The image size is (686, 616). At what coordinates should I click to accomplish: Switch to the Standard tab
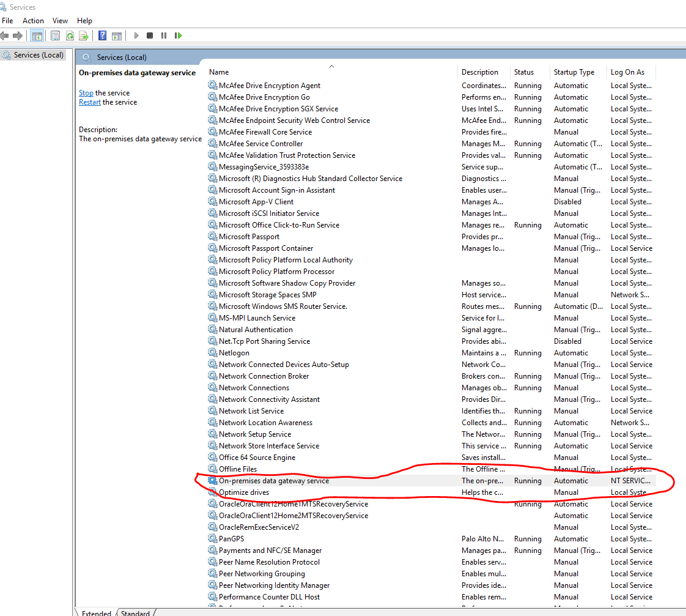[135, 613]
